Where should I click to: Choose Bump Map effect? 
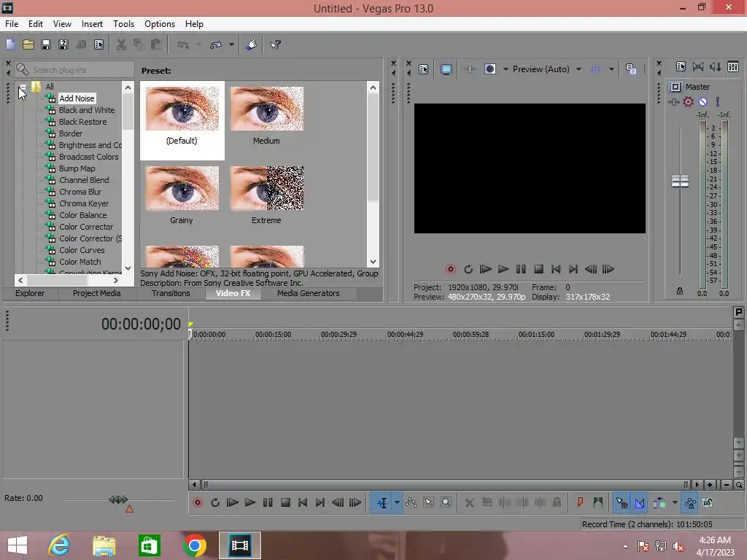77,168
